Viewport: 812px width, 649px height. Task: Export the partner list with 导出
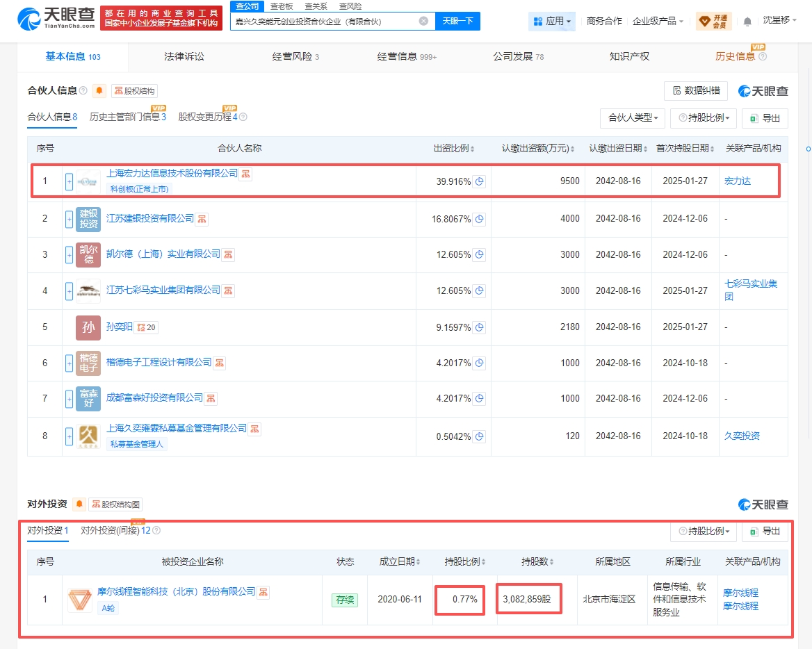point(765,118)
